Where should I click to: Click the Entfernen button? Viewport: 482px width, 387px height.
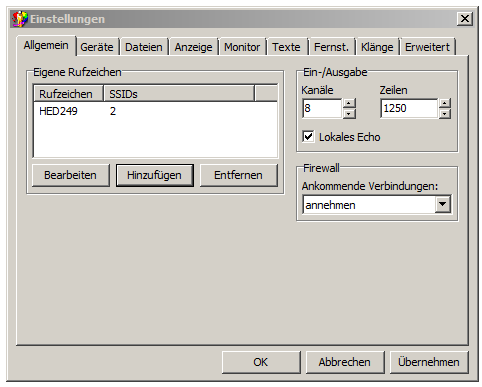[238, 175]
